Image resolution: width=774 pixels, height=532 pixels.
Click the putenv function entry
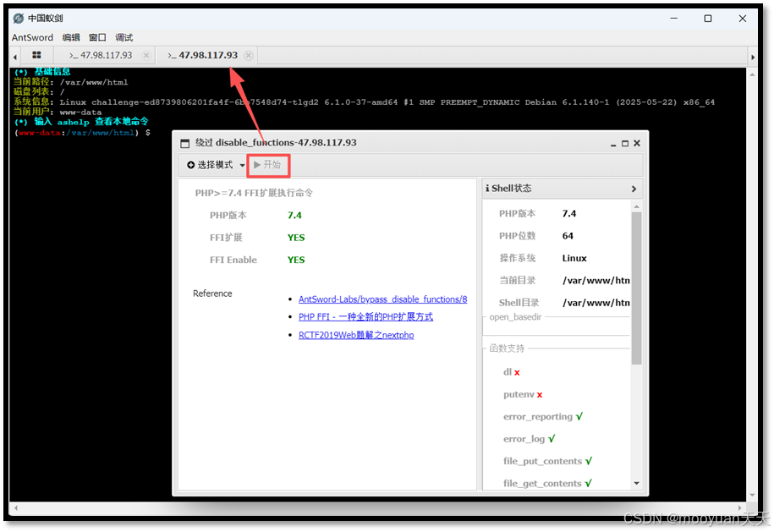coord(523,394)
